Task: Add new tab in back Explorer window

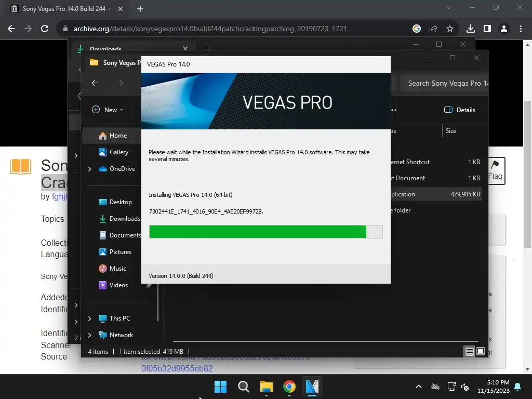Action: (x=208, y=49)
